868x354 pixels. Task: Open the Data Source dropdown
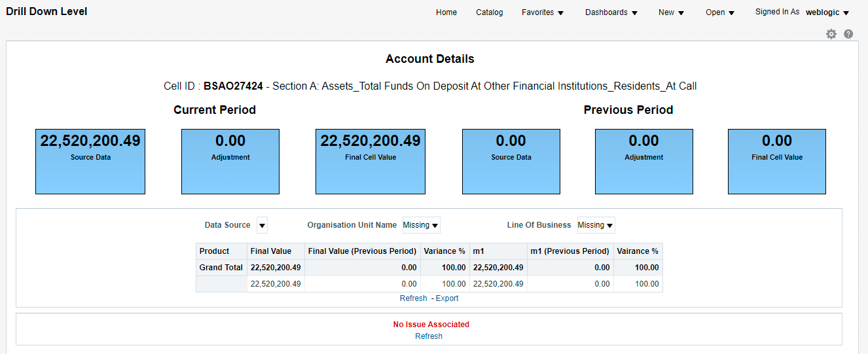pos(262,225)
